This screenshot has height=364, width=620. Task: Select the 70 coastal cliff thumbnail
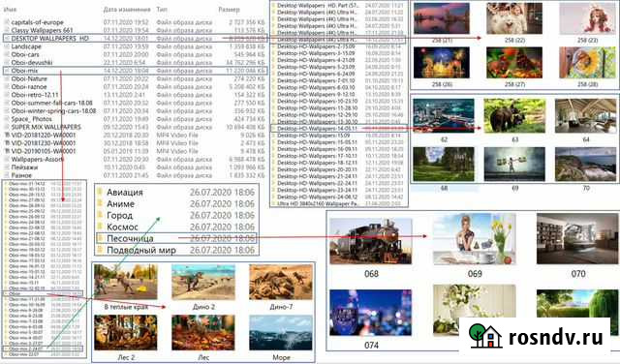(x=585, y=165)
